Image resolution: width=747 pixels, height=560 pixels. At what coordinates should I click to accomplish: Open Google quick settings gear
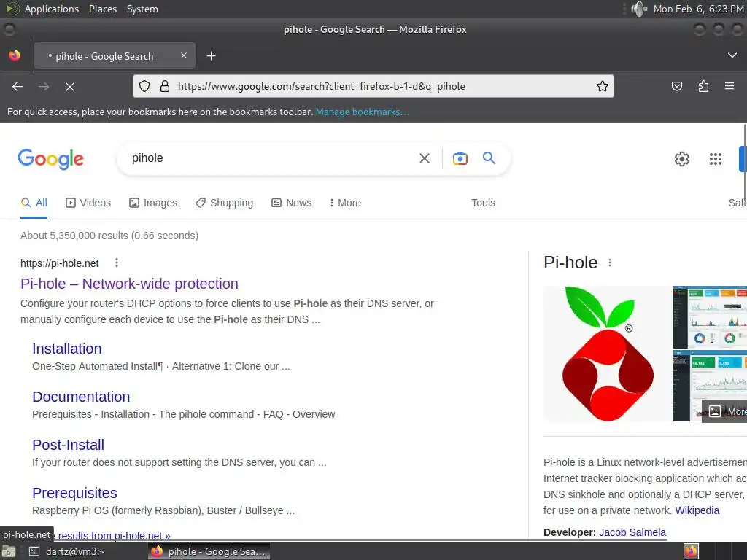tap(682, 158)
